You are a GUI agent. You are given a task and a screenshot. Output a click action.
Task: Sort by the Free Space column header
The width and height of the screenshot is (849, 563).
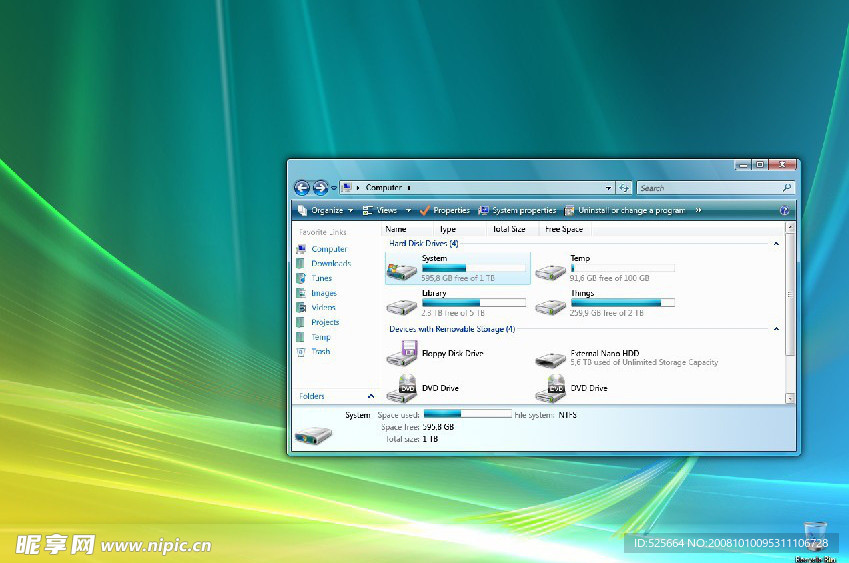[565, 229]
